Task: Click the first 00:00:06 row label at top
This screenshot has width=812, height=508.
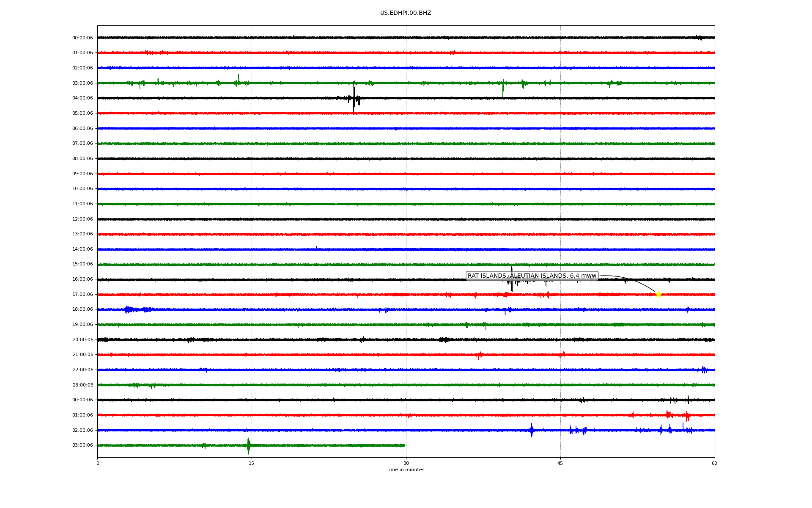Action: (x=82, y=38)
